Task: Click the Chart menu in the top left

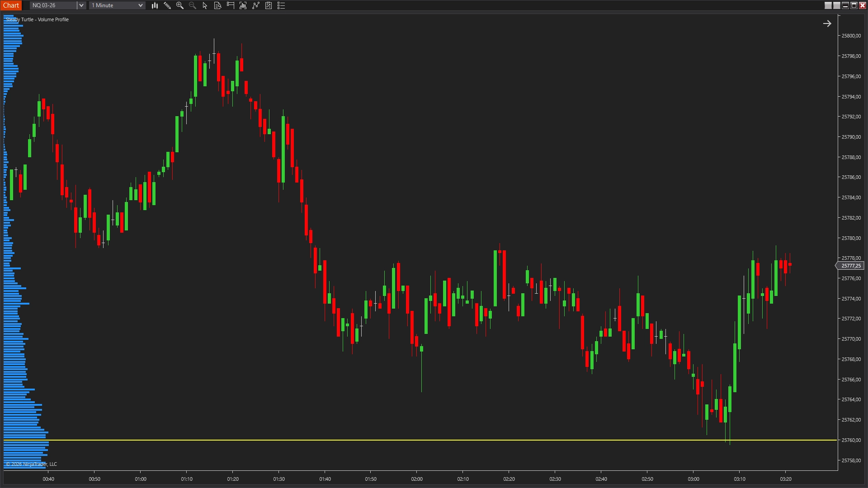Action: coord(11,5)
